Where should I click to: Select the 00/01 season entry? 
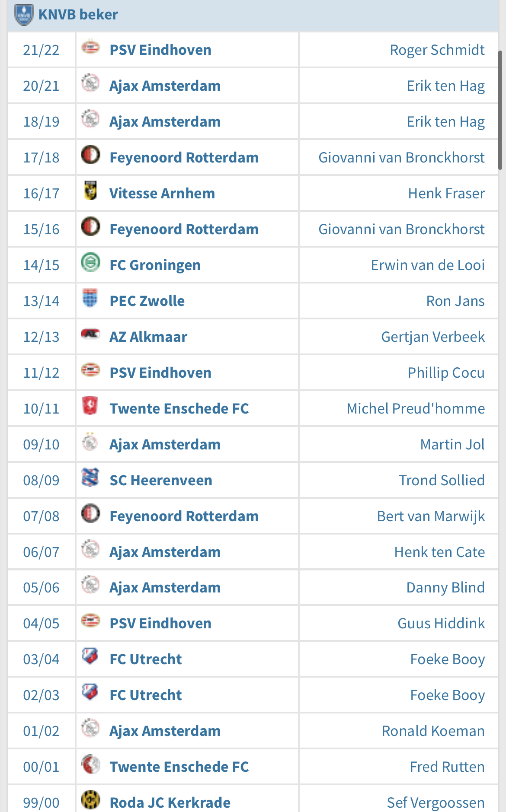coord(41,767)
